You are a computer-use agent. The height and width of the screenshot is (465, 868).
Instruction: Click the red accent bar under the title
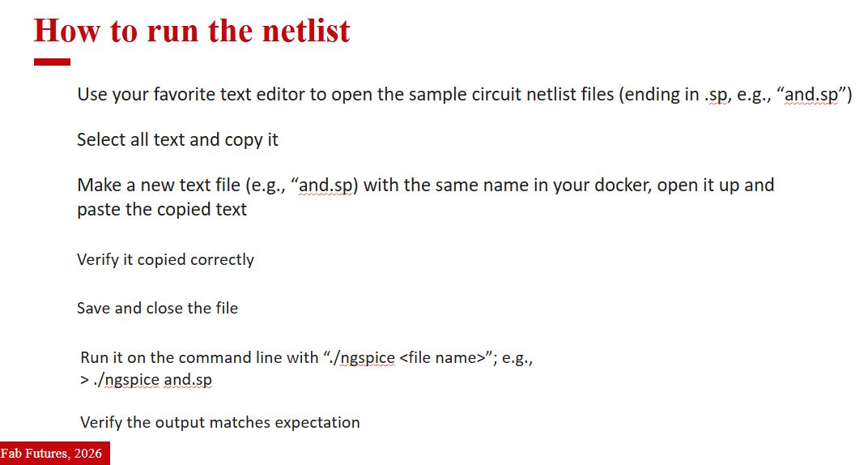coord(52,62)
